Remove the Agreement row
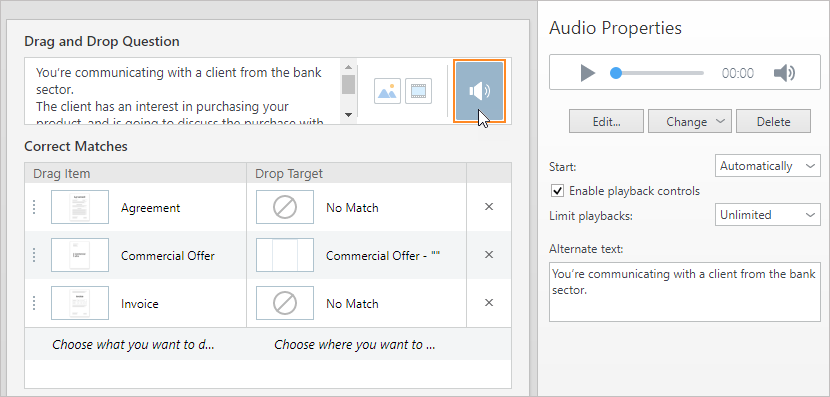830x397 pixels. click(489, 207)
